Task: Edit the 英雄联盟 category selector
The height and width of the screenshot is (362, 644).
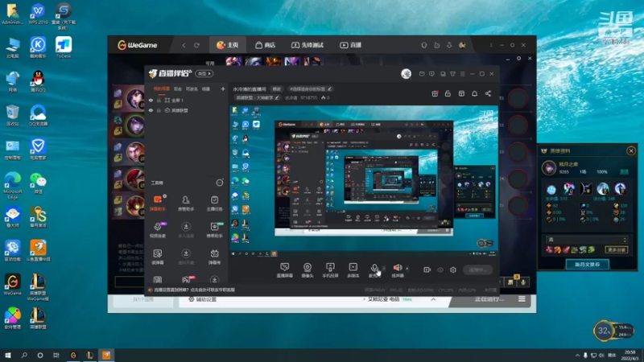Action: click(x=257, y=97)
